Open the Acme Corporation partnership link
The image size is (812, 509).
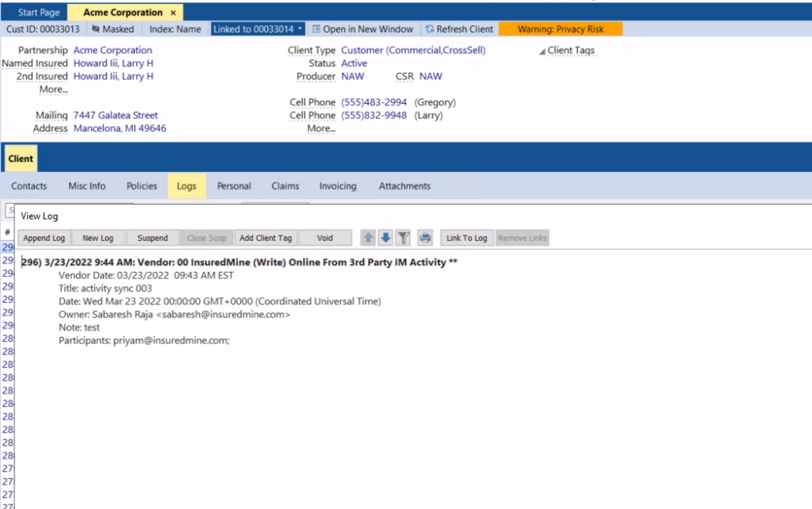(x=113, y=50)
